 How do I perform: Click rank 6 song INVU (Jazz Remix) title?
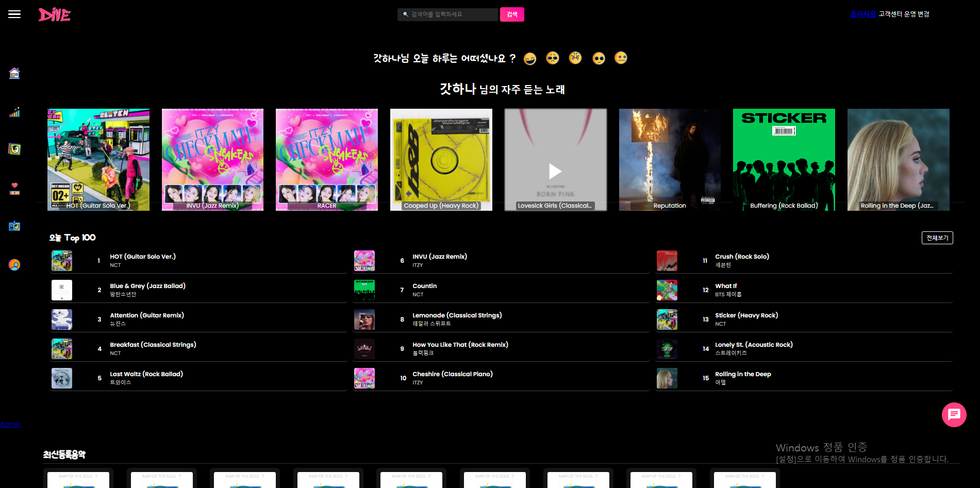(x=440, y=257)
